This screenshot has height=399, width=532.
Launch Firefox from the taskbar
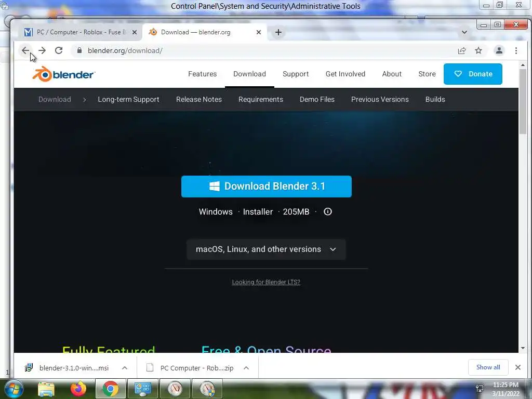(78, 389)
